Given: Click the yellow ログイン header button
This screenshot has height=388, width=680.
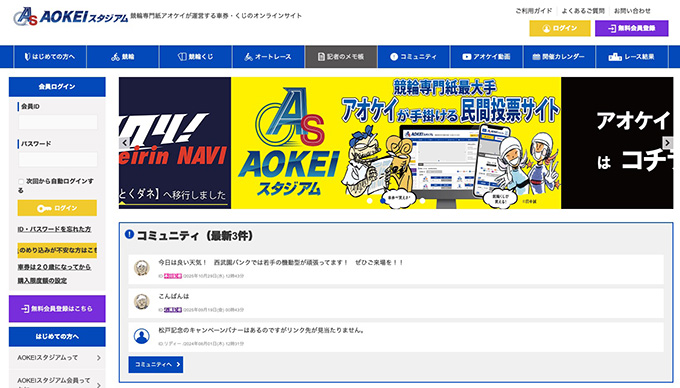Looking at the screenshot, I should click(560, 28).
